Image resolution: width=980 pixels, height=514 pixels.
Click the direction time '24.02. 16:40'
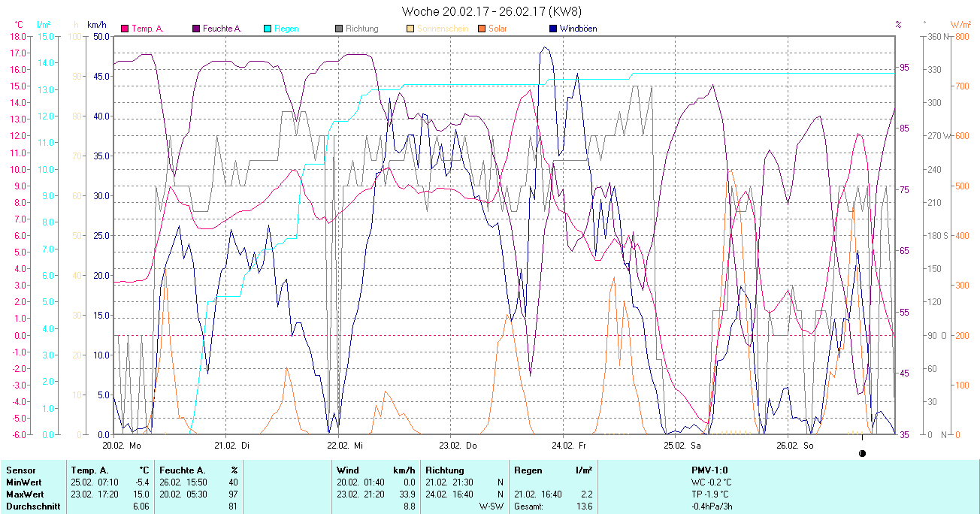448,494
